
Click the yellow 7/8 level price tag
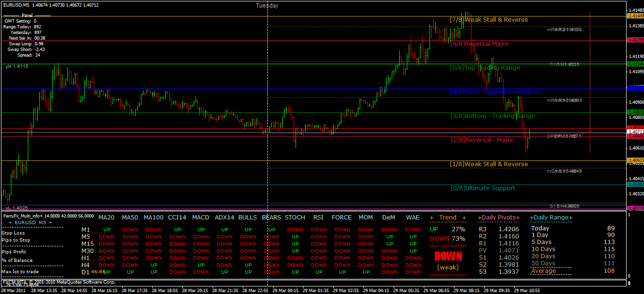click(x=634, y=15)
